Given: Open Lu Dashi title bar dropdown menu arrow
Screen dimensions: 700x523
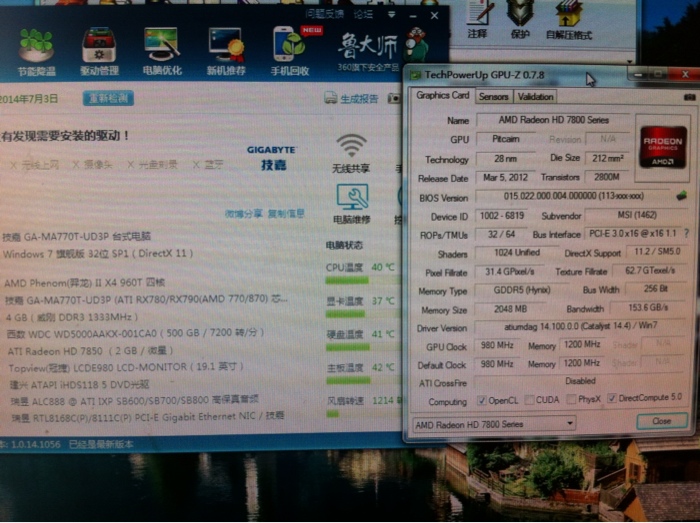Looking at the screenshot, I should click(x=392, y=15).
